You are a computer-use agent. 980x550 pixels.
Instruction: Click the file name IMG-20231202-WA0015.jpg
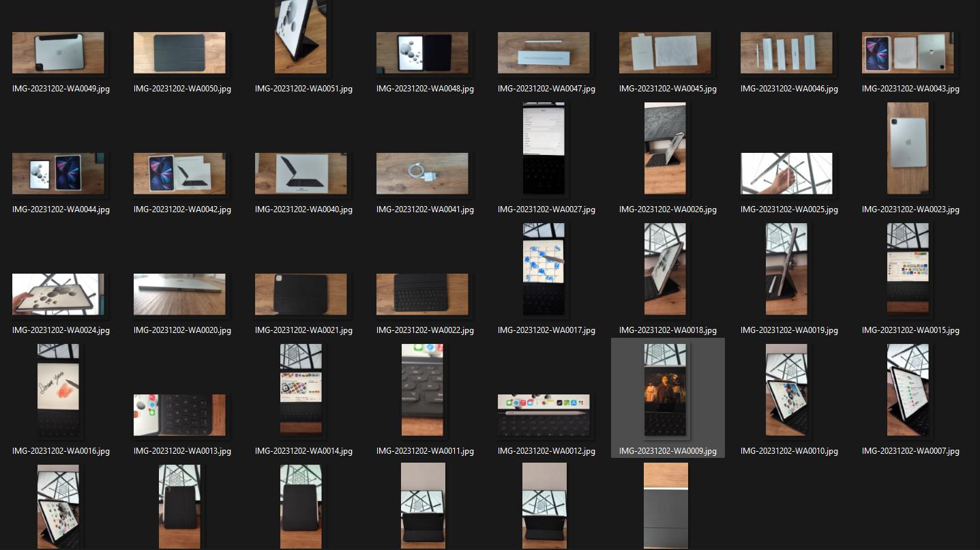coord(910,330)
